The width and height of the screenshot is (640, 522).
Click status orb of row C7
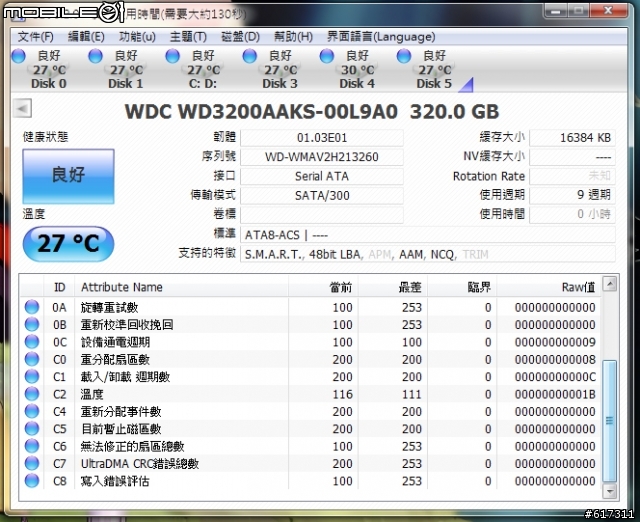32,463
